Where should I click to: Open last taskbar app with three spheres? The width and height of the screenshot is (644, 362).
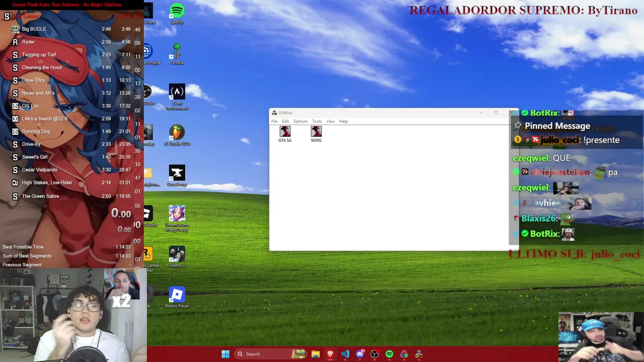419,354
